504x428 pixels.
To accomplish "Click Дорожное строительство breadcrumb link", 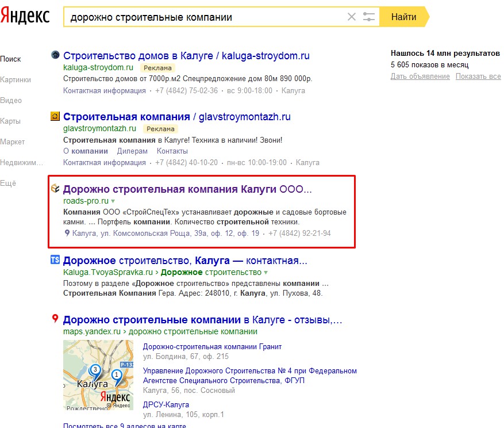I will pyautogui.click(x=211, y=272).
